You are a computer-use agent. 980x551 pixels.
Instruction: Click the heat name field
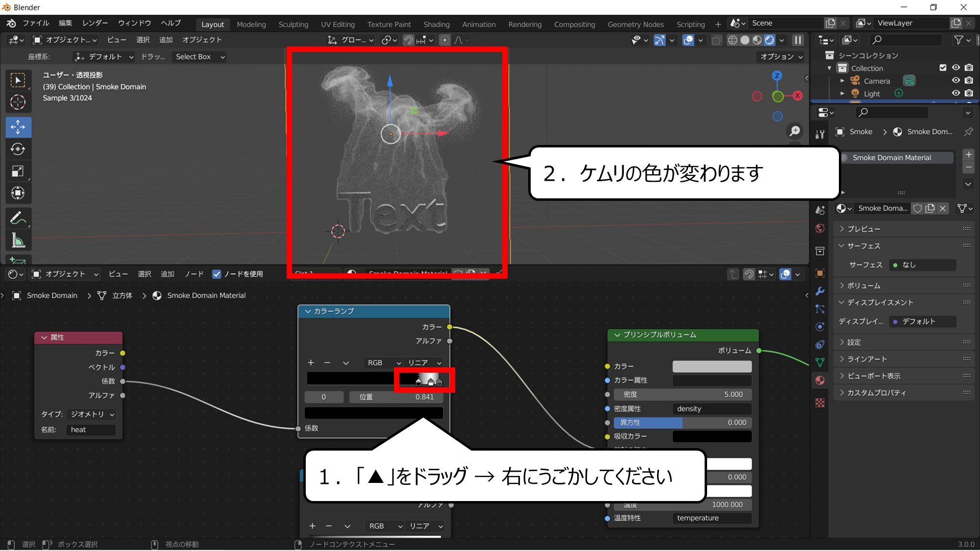click(91, 430)
